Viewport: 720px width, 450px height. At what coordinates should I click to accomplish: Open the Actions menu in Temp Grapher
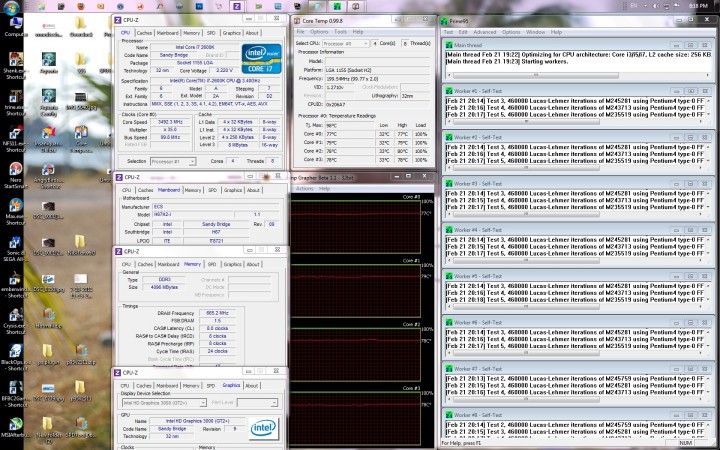click(304, 188)
